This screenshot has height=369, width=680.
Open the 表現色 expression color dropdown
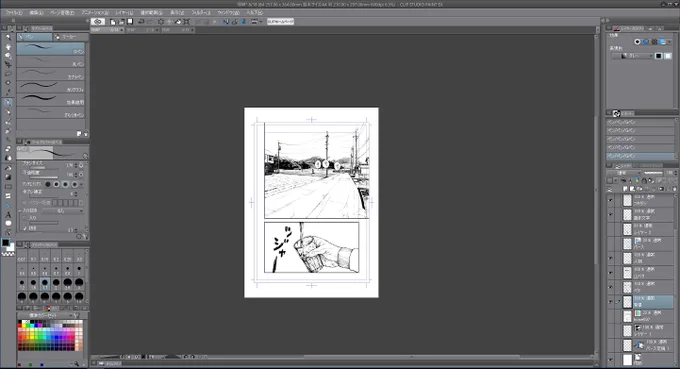[632, 56]
